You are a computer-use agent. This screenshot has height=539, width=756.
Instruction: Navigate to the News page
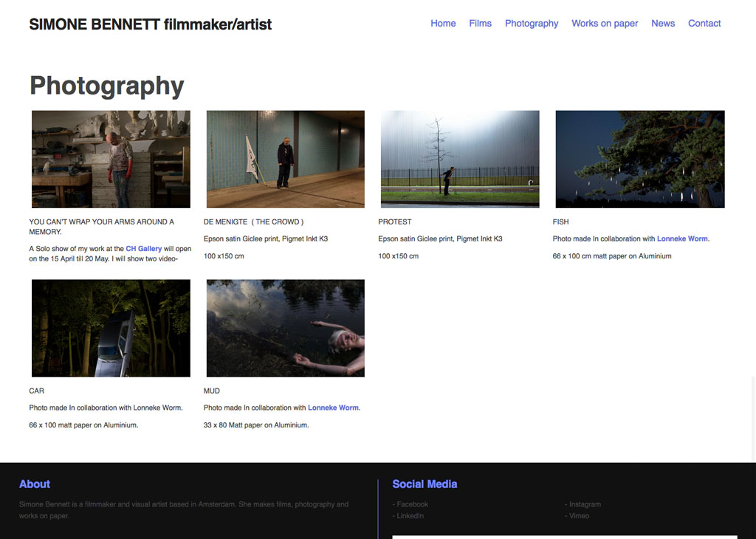[663, 24]
